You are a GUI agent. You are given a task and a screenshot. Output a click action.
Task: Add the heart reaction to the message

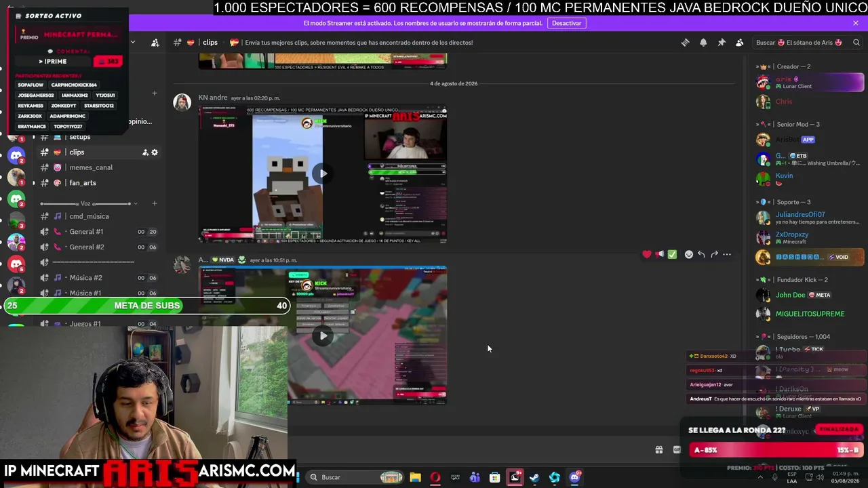point(647,254)
